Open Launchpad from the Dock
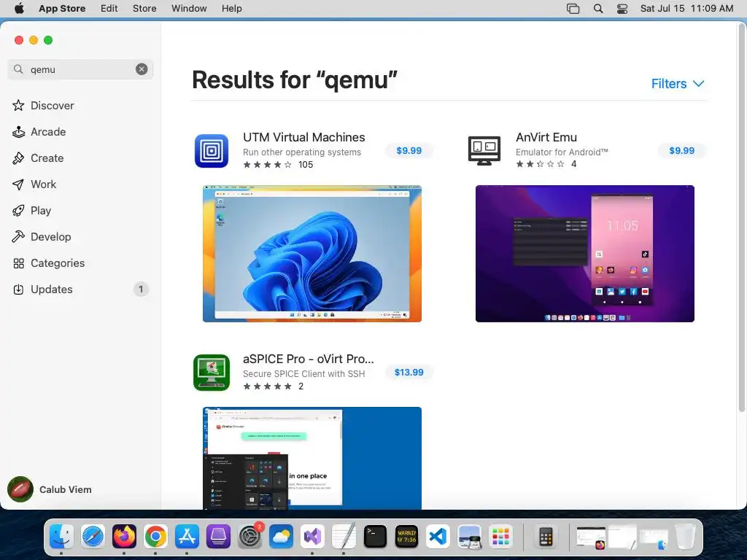This screenshot has height=560, width=747. click(x=500, y=537)
